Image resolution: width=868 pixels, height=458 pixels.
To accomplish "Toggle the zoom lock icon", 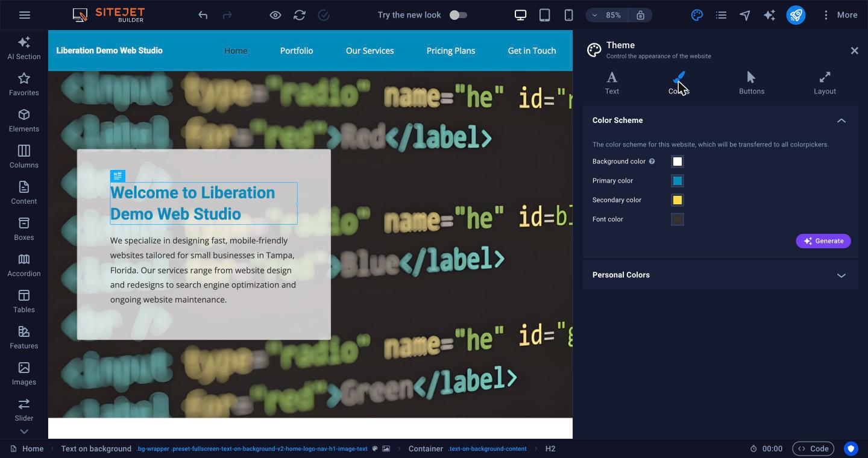I will pyautogui.click(x=640, y=15).
